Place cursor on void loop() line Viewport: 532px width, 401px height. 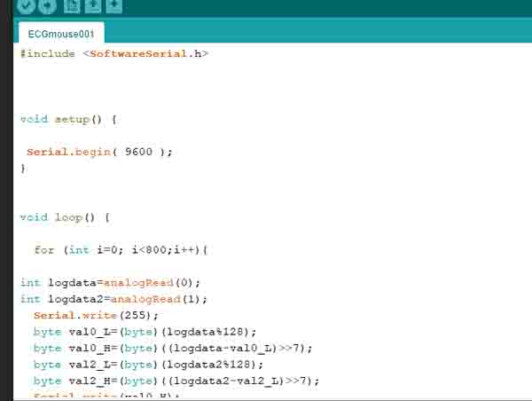(x=65, y=216)
